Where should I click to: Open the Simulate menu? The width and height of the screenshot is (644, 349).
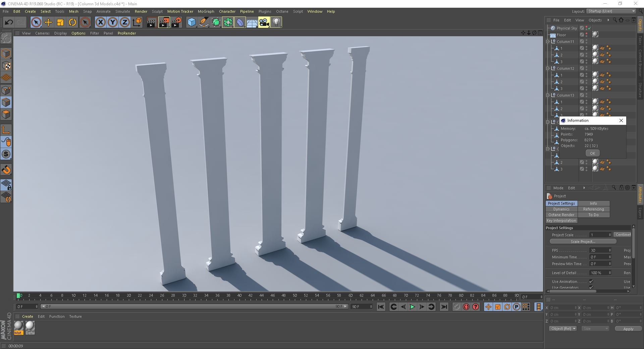(x=123, y=11)
